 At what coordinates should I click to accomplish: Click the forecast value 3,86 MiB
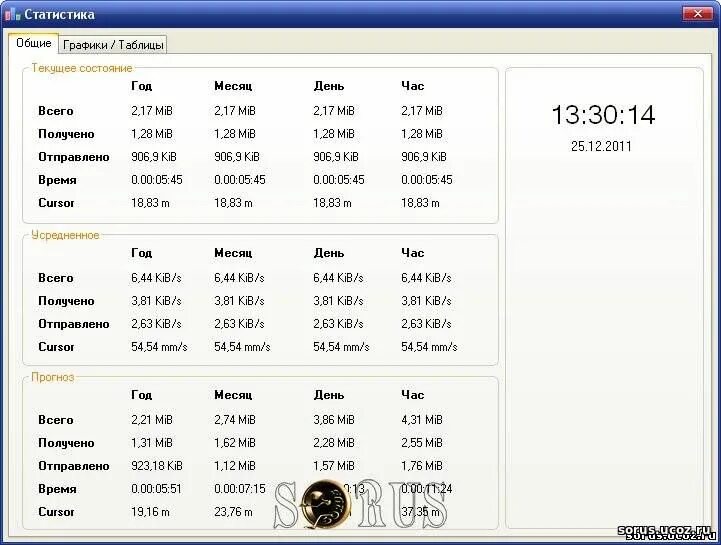click(334, 420)
